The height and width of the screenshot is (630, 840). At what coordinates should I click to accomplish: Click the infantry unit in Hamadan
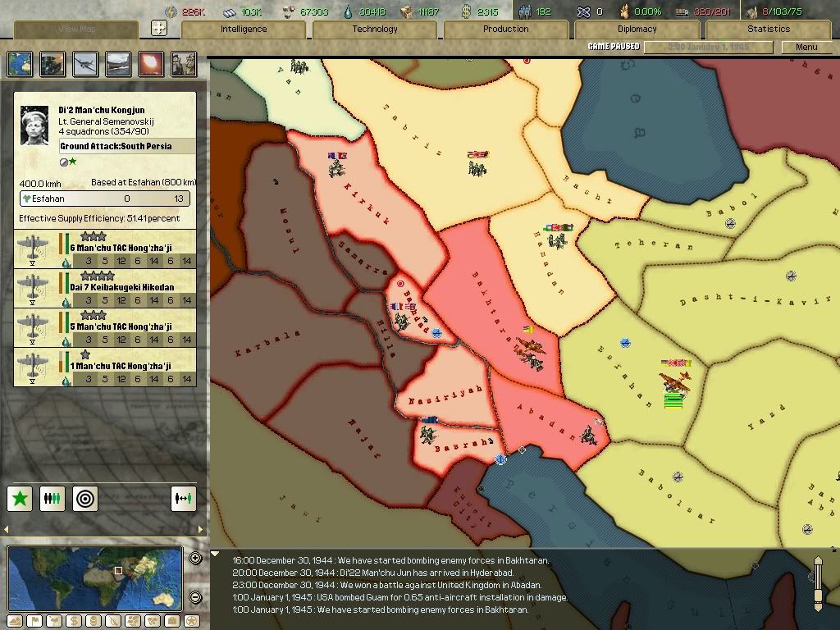pyautogui.click(x=558, y=240)
